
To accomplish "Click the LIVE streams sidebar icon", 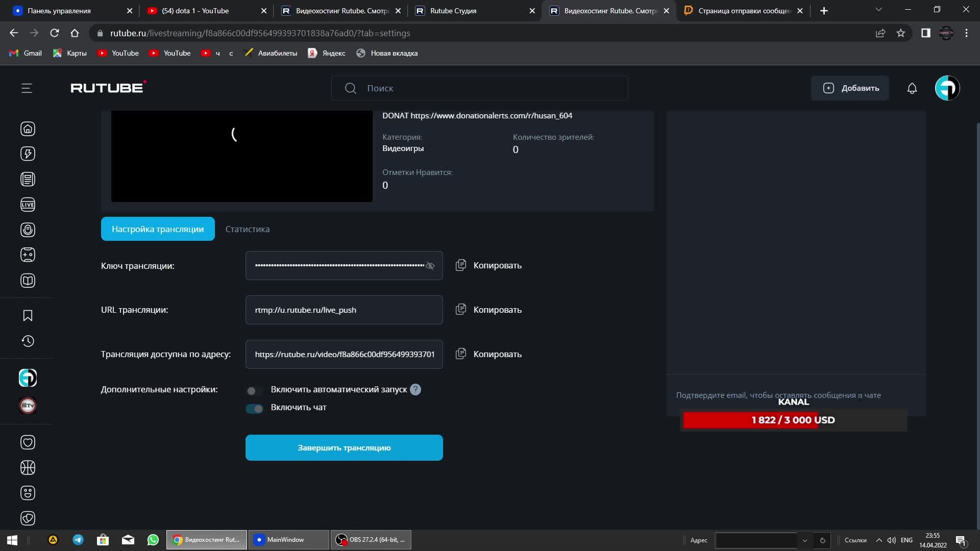I will (28, 205).
